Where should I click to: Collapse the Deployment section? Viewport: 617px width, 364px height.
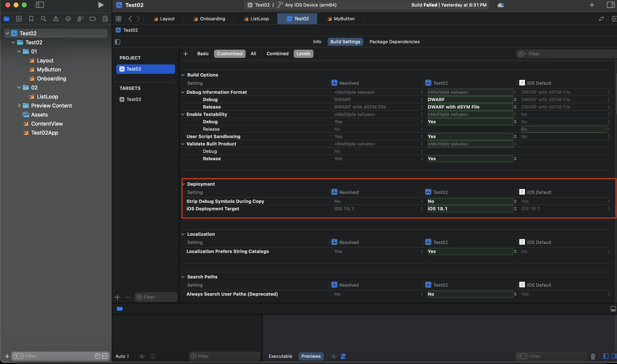183,184
